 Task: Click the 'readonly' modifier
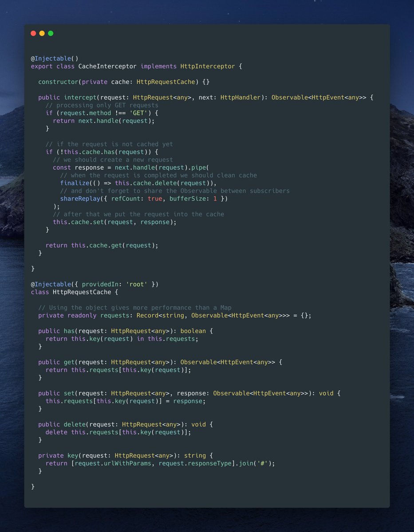click(82, 316)
